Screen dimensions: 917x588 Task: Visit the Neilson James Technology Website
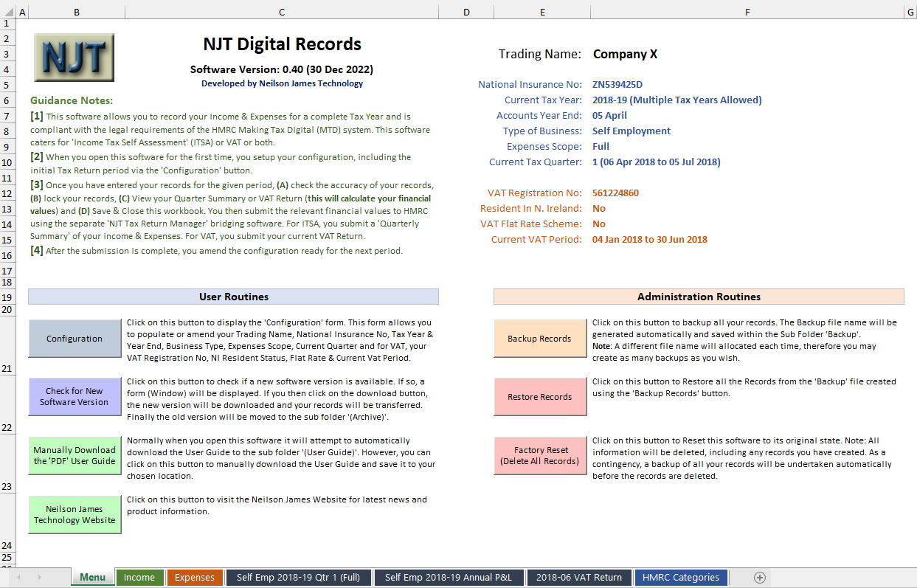(x=75, y=514)
